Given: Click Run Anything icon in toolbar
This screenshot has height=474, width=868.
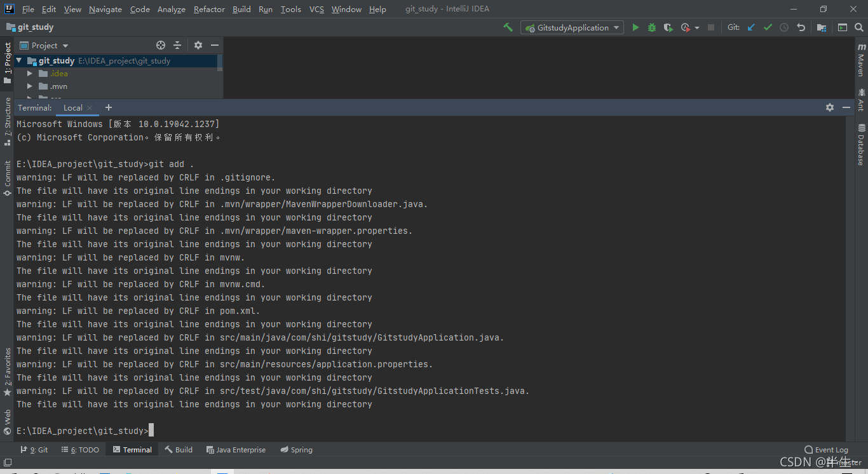Looking at the screenshot, I should point(843,27).
